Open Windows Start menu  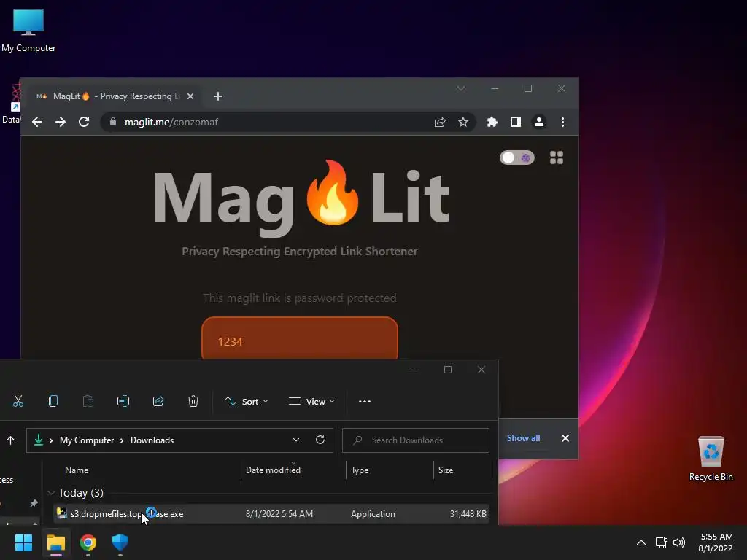[23, 542]
